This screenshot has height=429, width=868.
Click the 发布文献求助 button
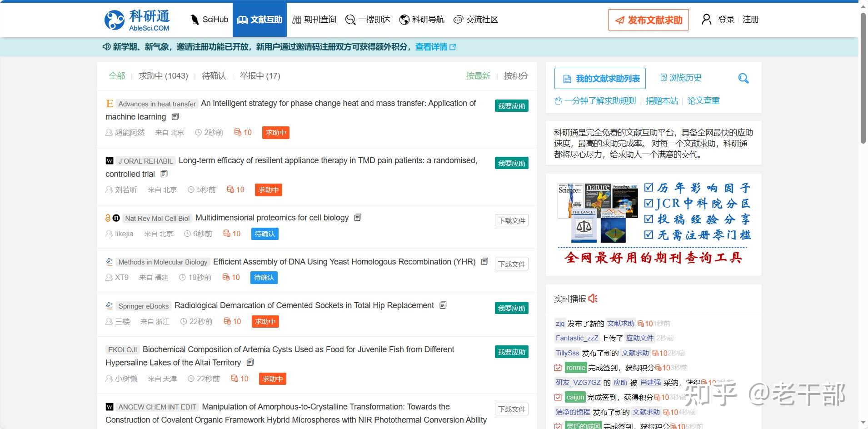649,20
